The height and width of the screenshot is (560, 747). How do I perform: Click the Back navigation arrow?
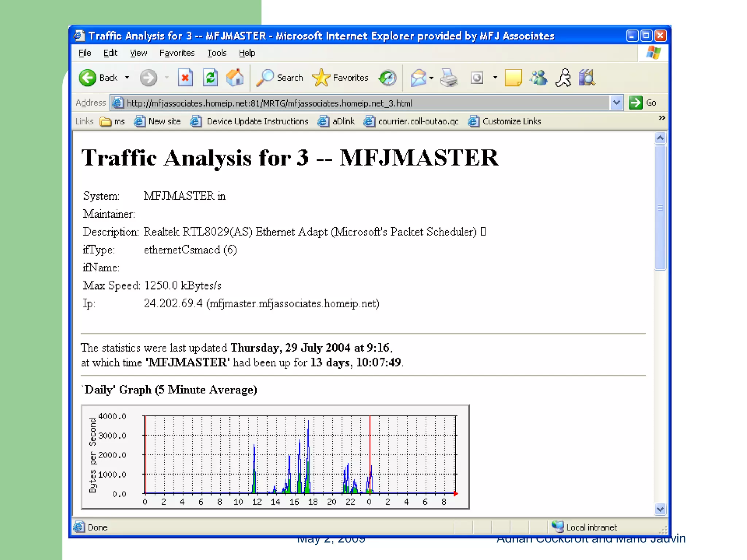point(88,78)
